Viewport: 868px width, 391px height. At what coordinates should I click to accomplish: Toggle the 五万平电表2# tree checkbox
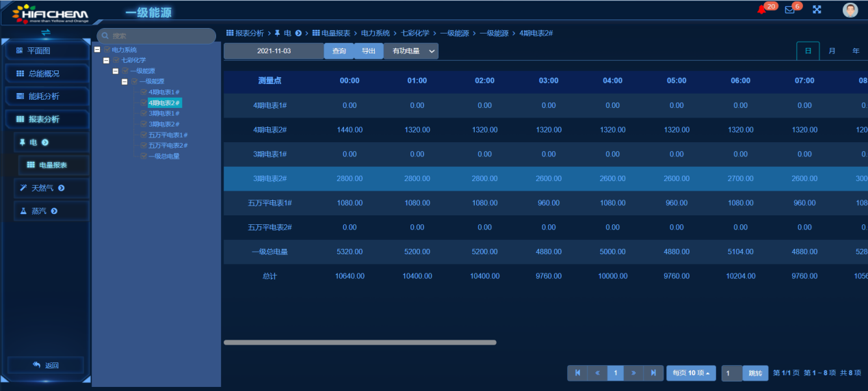tap(144, 146)
